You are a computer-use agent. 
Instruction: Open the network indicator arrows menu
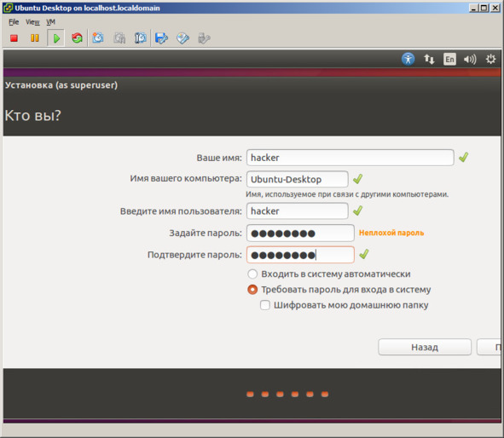tap(429, 59)
